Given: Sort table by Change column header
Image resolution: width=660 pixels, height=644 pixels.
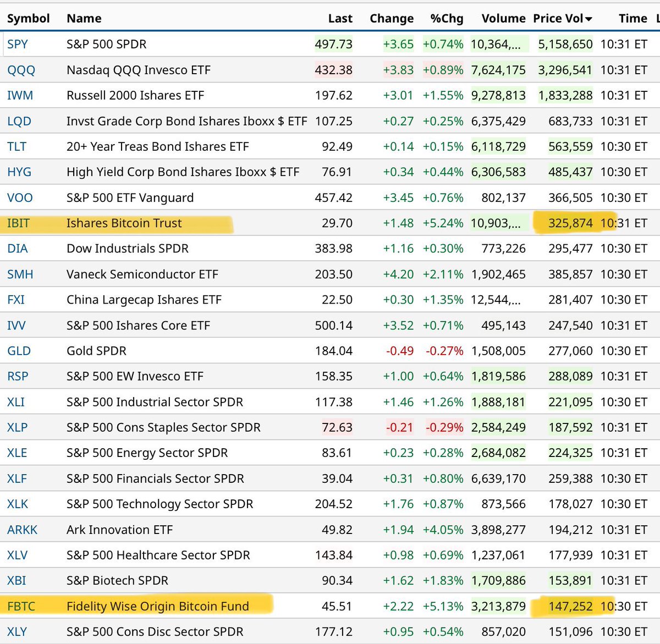Looking at the screenshot, I should point(392,19).
